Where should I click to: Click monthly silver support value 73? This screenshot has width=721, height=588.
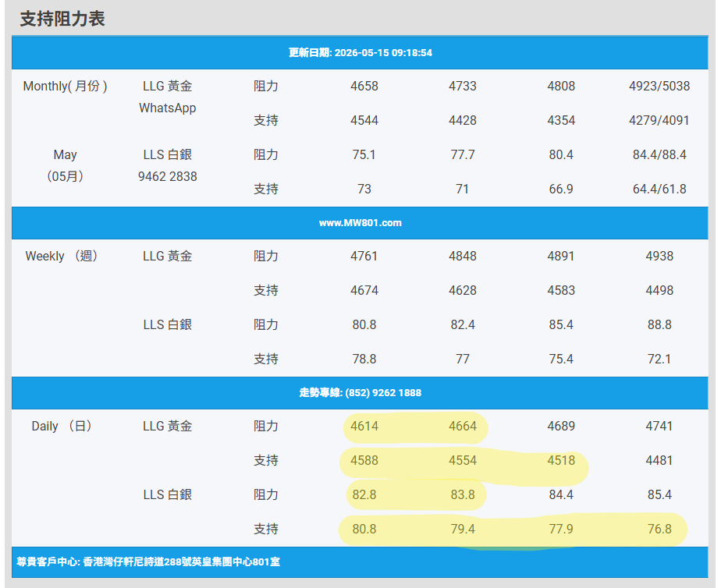[x=364, y=189]
